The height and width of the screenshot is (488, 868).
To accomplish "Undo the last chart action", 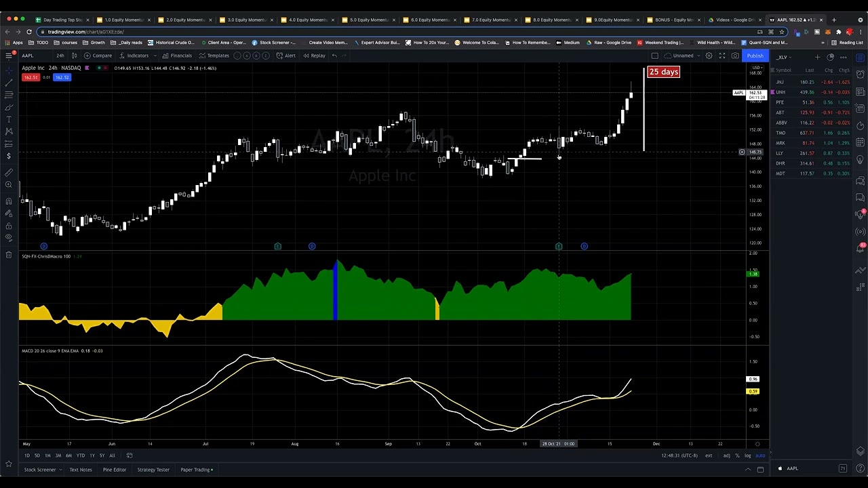I will [x=334, y=56].
